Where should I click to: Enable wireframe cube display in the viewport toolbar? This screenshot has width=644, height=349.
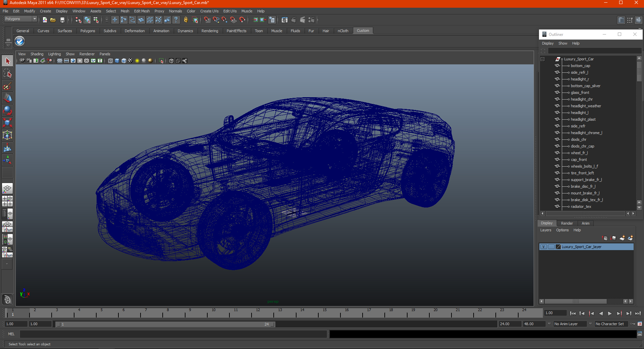(x=110, y=61)
